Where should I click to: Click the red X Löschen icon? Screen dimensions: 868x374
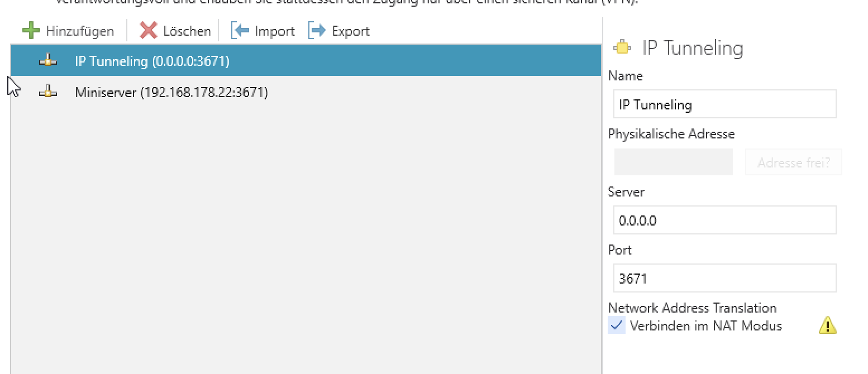coord(149,31)
